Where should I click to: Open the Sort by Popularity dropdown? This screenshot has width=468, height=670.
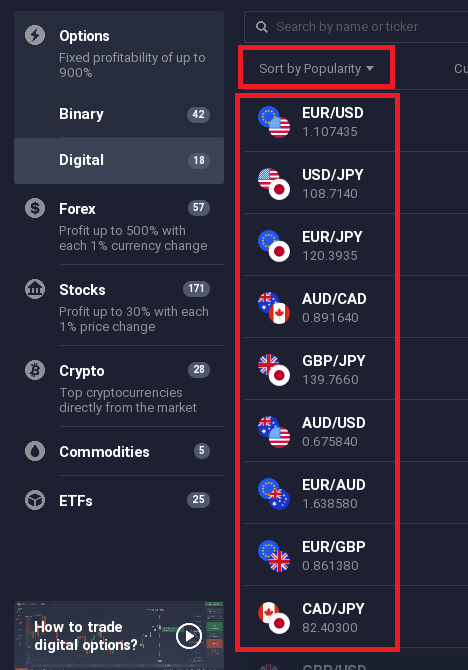point(316,68)
